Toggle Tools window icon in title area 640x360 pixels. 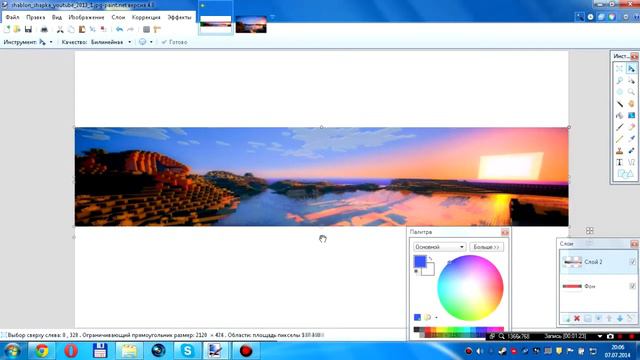pos(580,17)
